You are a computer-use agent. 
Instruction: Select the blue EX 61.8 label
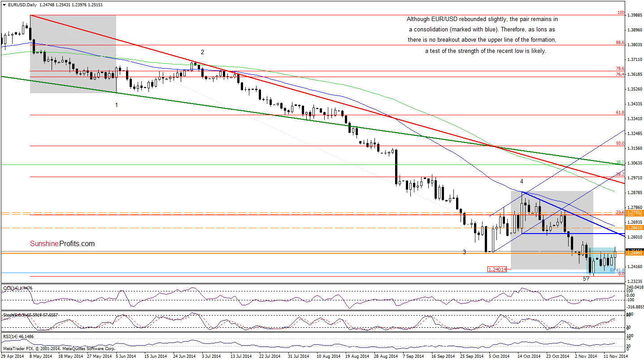617,270
